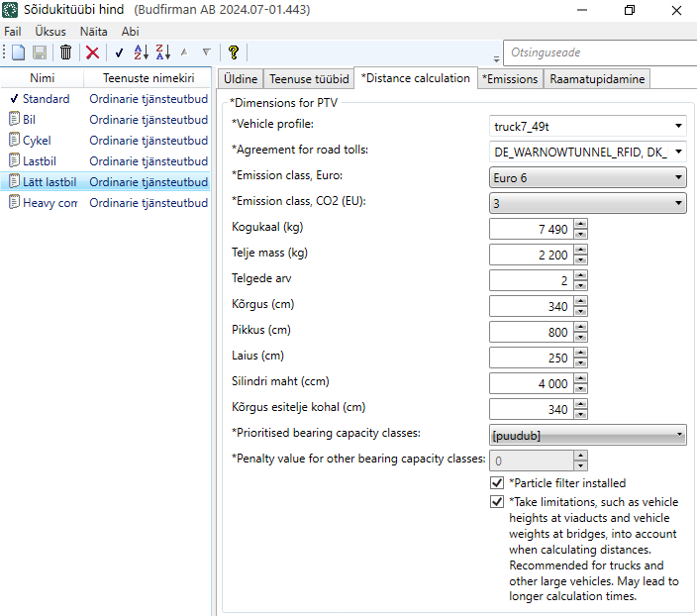The width and height of the screenshot is (697, 616).
Task: Switch to the Emissions tab
Action: [x=509, y=79]
